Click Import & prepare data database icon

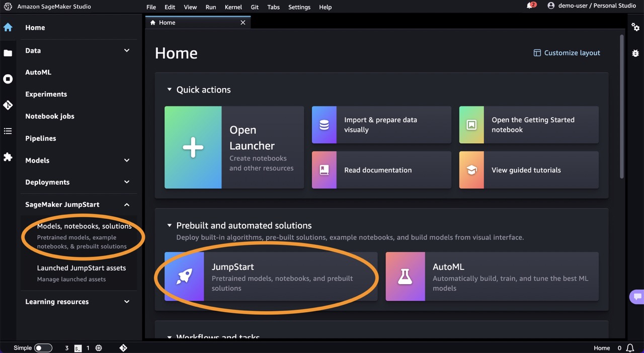(325, 125)
